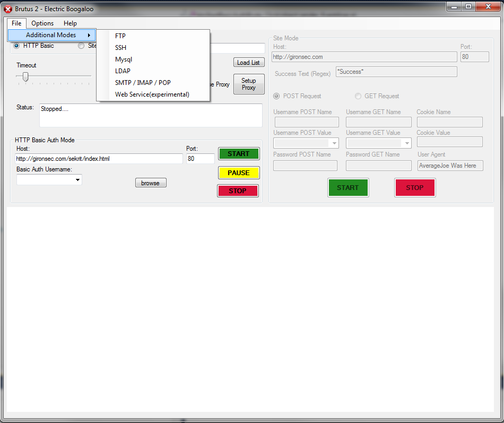Click the Cookie Name field
504x423 pixels.
[x=450, y=122]
